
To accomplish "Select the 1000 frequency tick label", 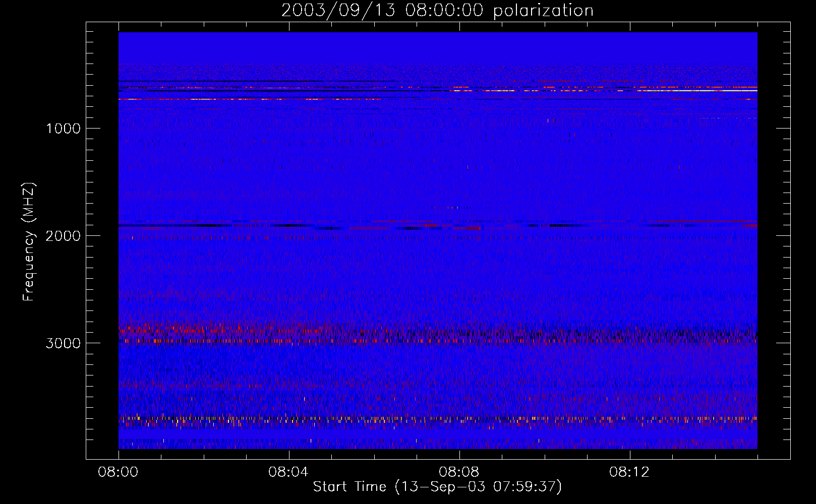I will pos(64,129).
